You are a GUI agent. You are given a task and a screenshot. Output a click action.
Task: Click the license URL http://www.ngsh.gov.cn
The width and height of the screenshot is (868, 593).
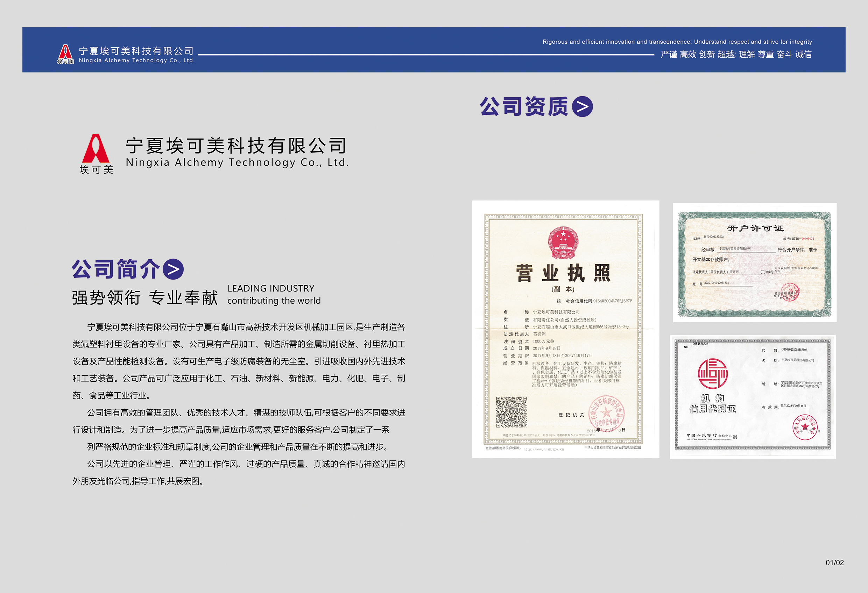click(544, 449)
